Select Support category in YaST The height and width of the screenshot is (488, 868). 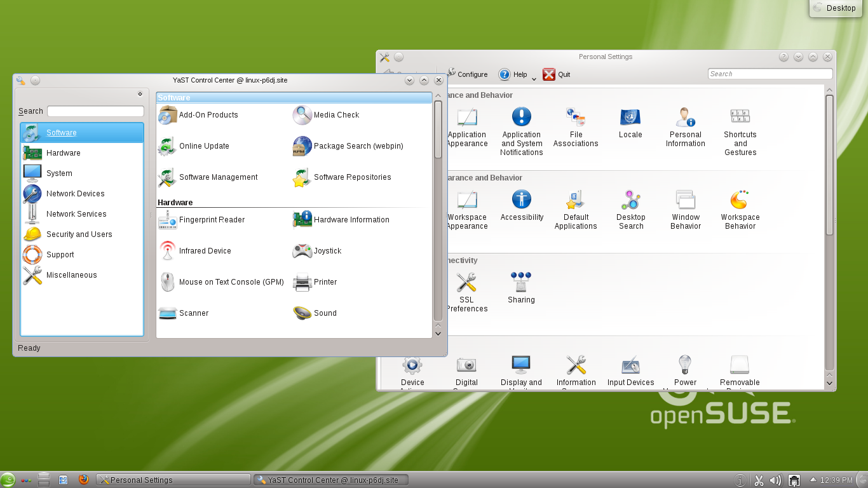click(82, 255)
